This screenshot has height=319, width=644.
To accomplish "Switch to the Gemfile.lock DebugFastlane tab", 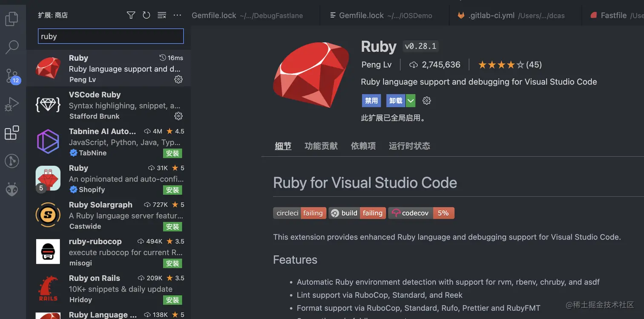I will tap(247, 15).
